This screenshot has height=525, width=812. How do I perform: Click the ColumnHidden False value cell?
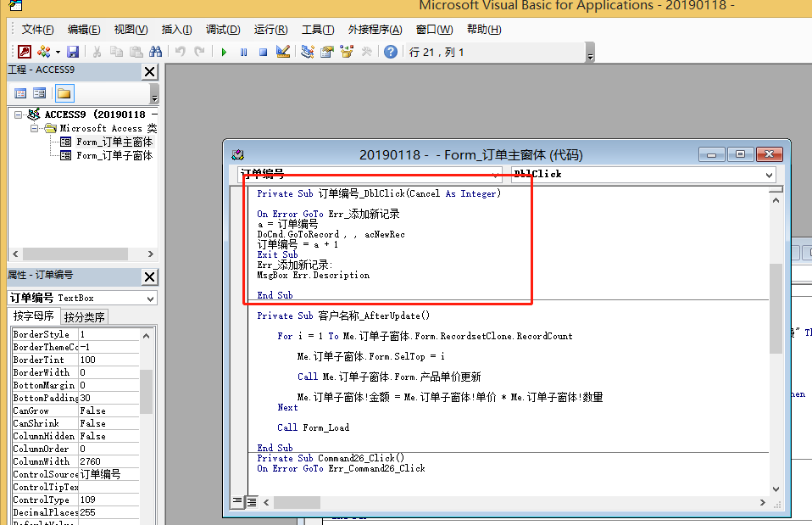[109, 436]
